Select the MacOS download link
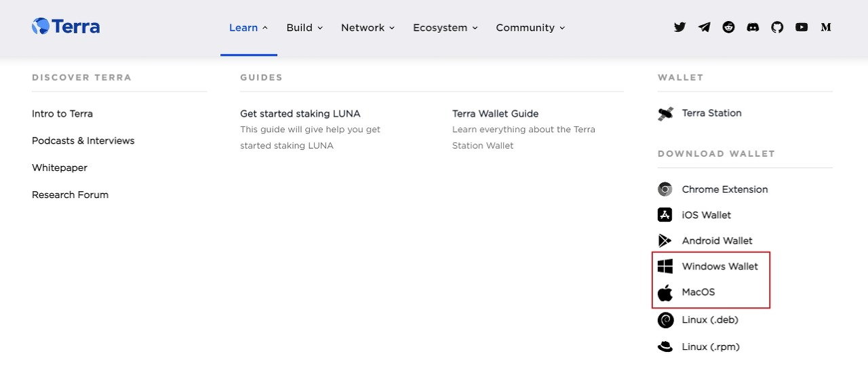 [698, 292]
